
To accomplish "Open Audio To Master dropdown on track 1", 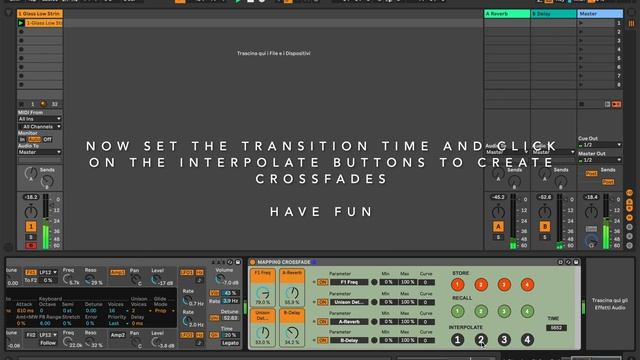I will click(40, 152).
